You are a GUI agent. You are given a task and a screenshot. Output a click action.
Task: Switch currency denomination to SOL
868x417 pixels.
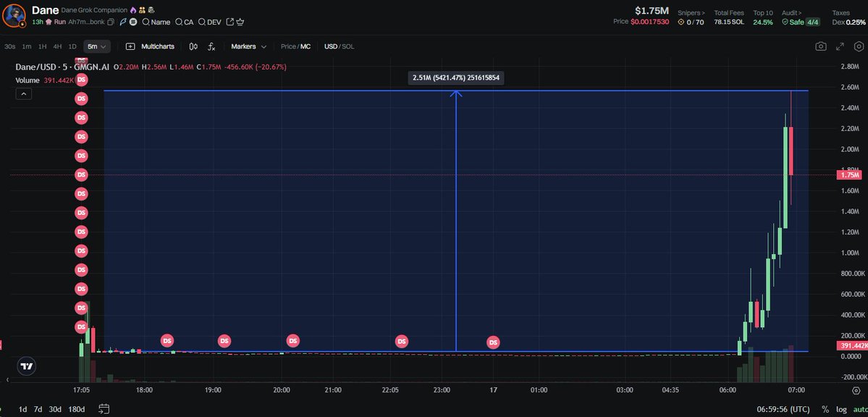[x=348, y=46]
